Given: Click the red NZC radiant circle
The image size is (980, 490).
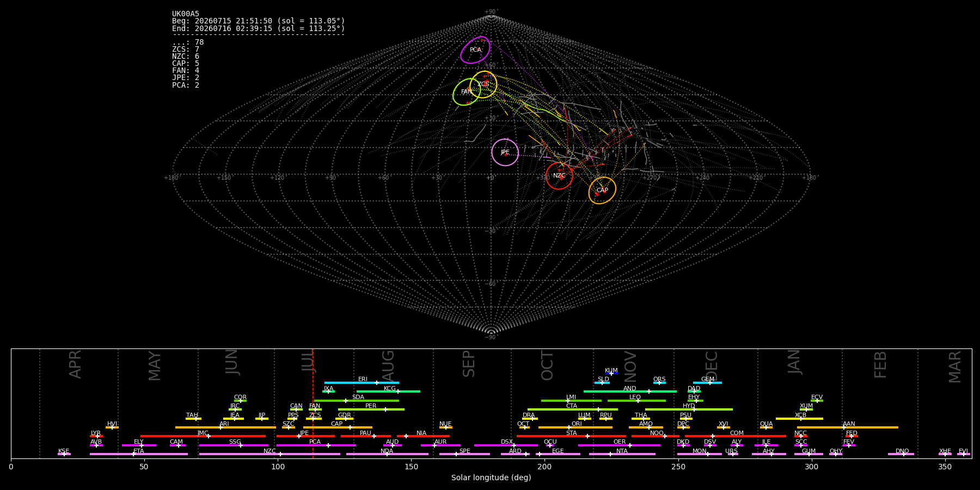Looking at the screenshot, I should pyautogui.click(x=559, y=175).
